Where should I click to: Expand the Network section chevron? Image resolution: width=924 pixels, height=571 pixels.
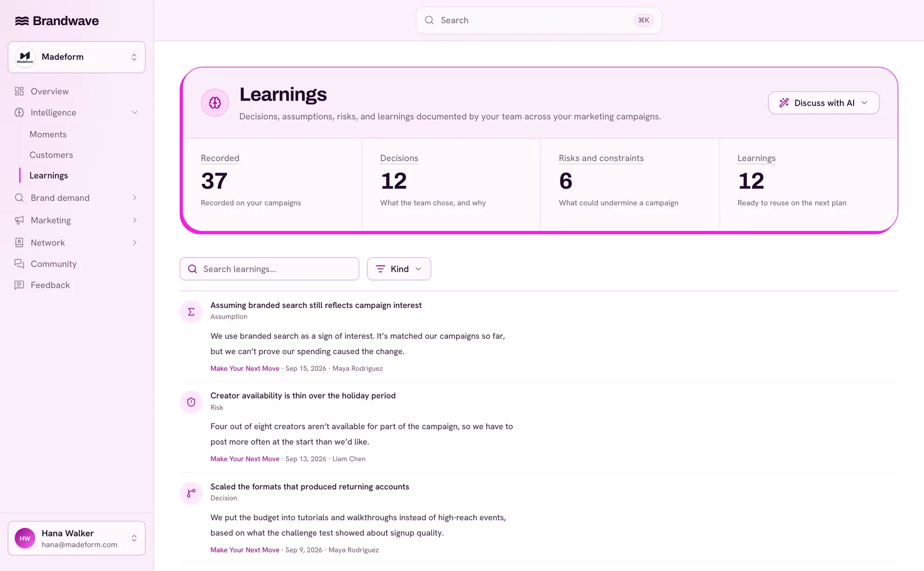(135, 243)
